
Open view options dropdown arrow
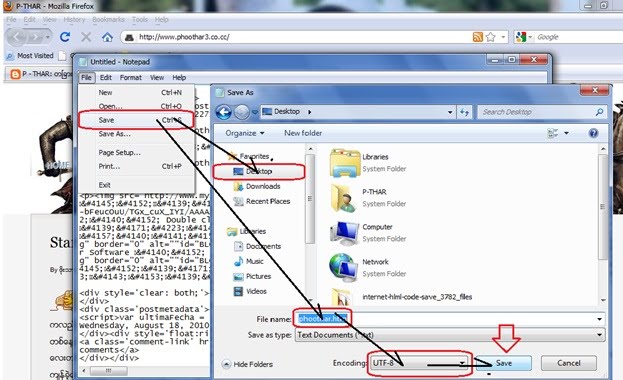(567, 133)
